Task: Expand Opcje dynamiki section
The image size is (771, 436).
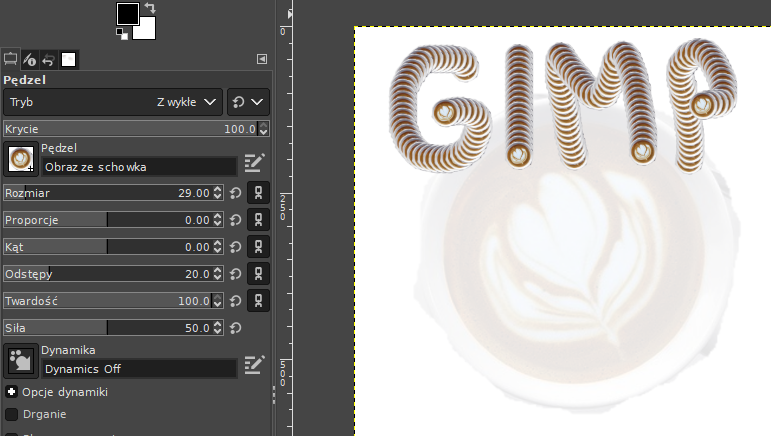Action: point(11,392)
